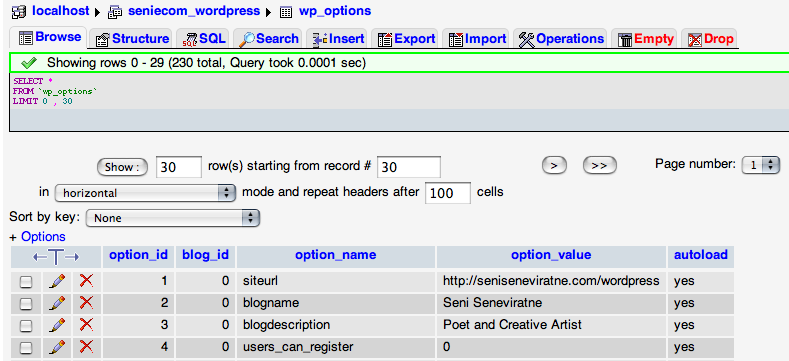Click the Search magnifier icon
This screenshot has height=361, width=789.
pyautogui.click(x=247, y=40)
